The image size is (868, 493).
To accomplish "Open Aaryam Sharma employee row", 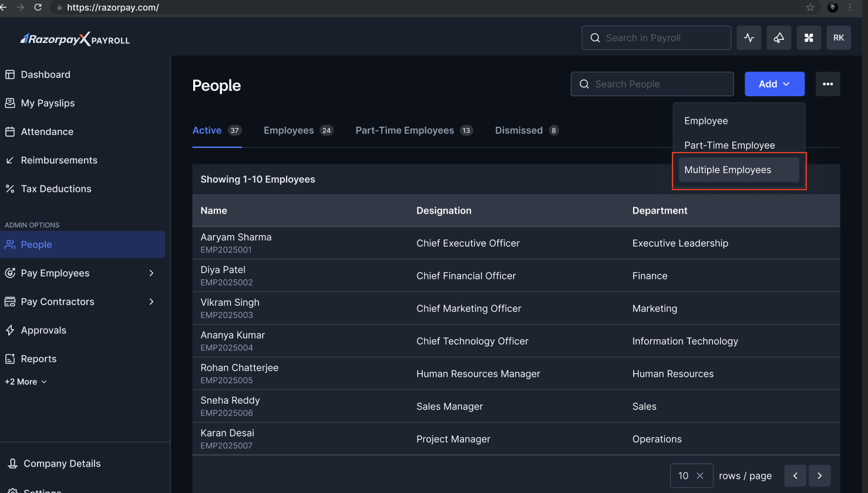I will pos(516,243).
